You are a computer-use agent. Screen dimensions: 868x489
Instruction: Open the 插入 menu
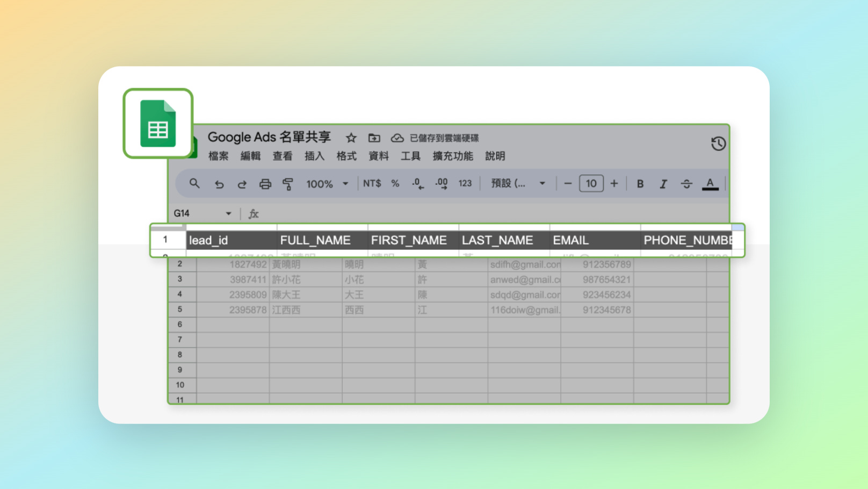point(314,156)
